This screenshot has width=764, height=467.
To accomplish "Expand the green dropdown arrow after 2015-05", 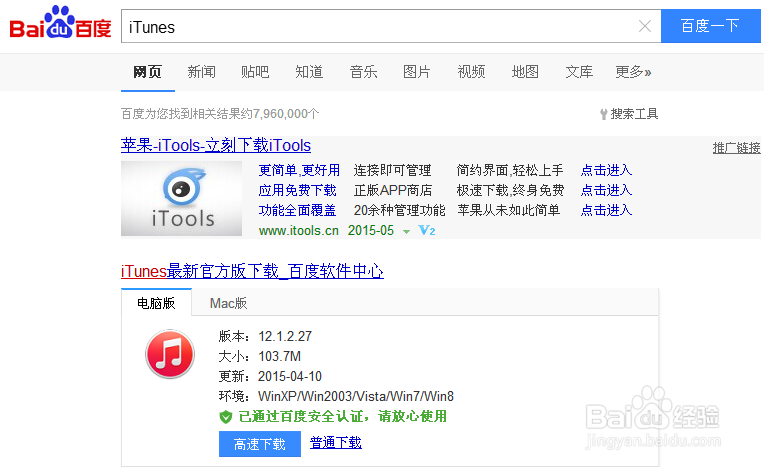I will tap(406, 232).
